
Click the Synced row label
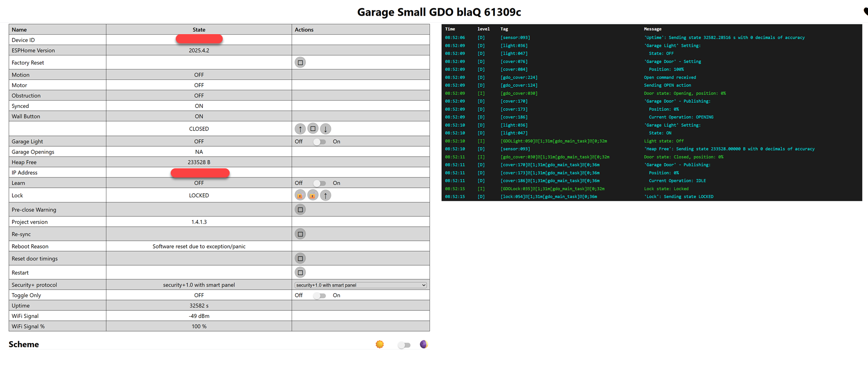[x=20, y=106]
